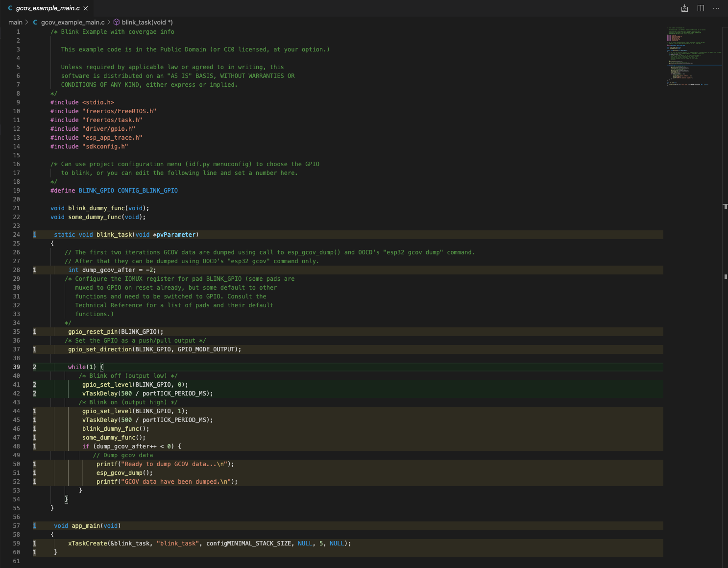
Task: Click the coverage count 1 beside gpio_reset_pin
Action: coord(34,331)
